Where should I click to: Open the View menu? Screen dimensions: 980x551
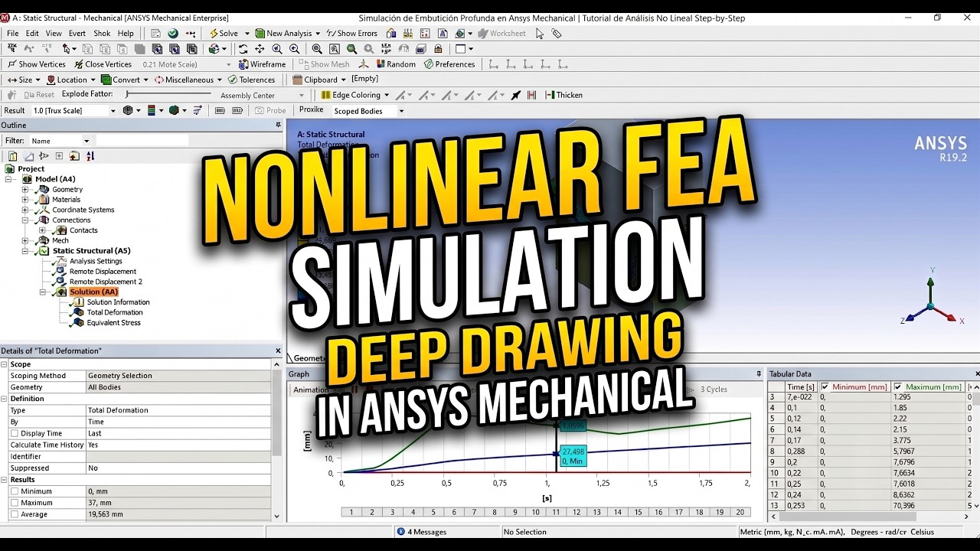(x=54, y=34)
